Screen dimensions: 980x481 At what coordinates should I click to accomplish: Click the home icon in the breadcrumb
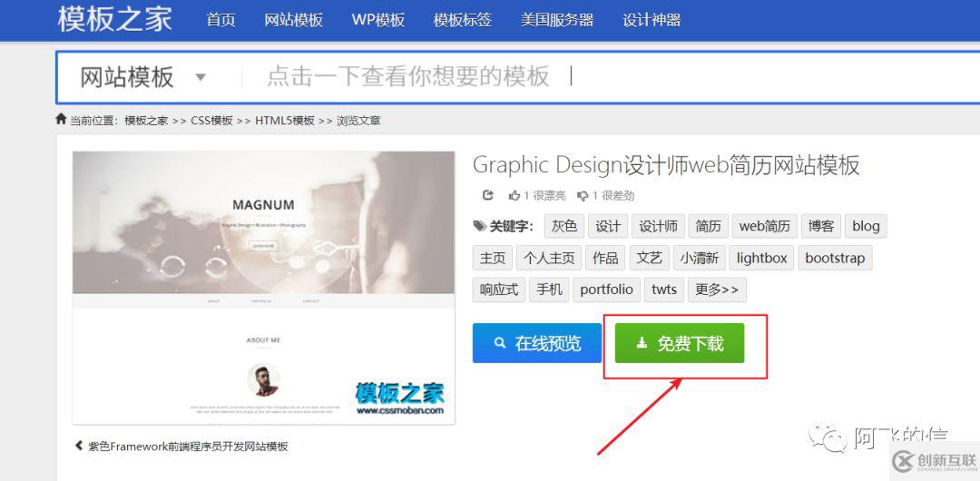point(61,120)
